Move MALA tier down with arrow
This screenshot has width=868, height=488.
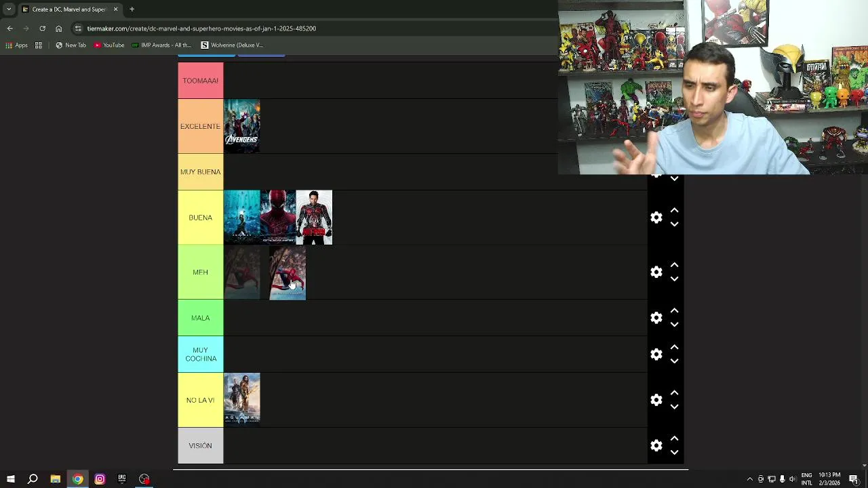click(x=674, y=325)
